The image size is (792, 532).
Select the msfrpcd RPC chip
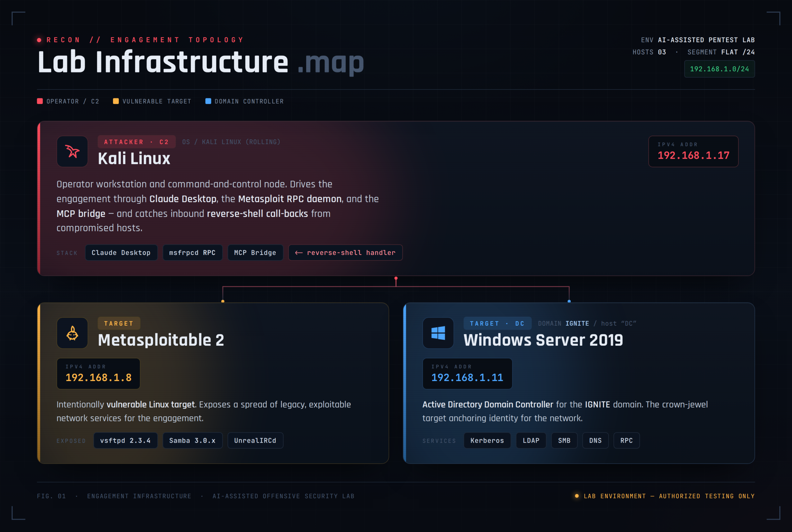[192, 252]
